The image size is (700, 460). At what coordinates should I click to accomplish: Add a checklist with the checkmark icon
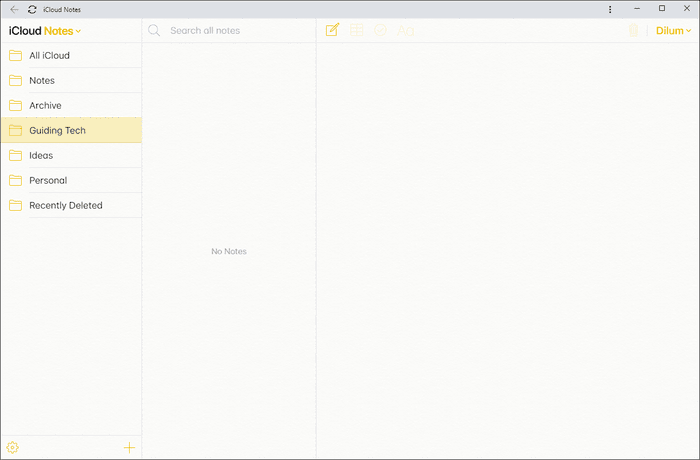coord(380,30)
